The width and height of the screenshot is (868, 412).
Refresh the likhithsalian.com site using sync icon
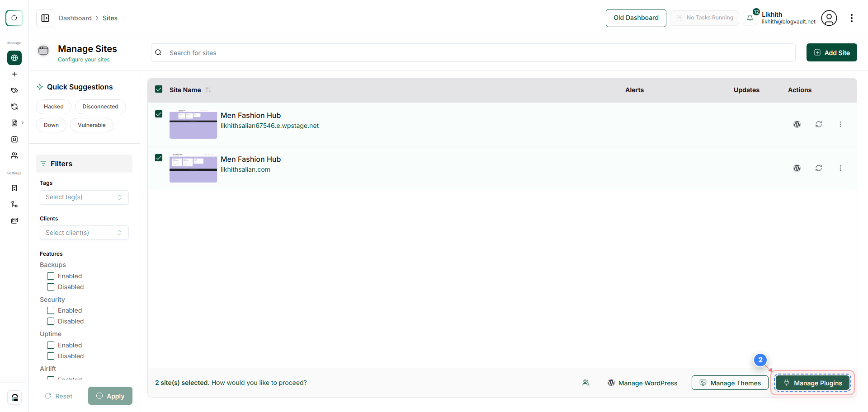click(819, 168)
